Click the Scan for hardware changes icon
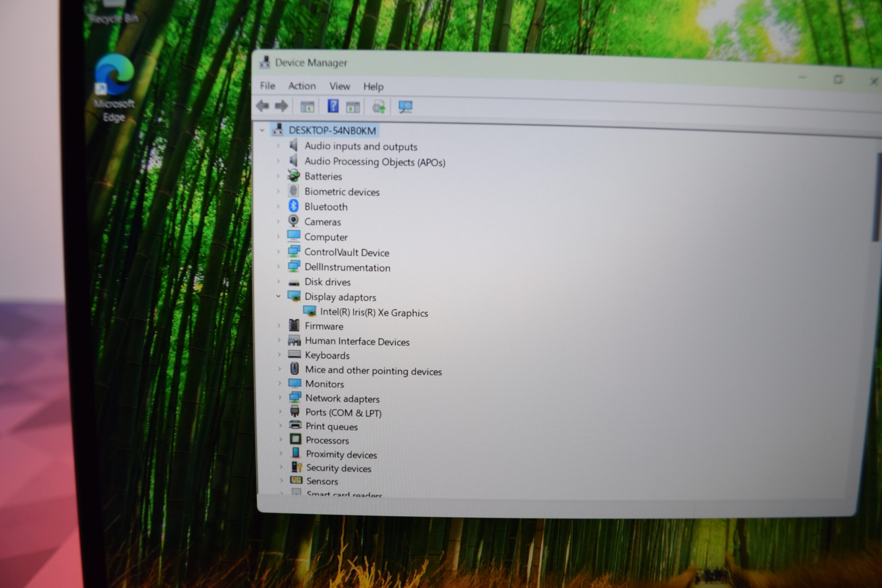Image resolution: width=882 pixels, height=588 pixels. point(406,107)
